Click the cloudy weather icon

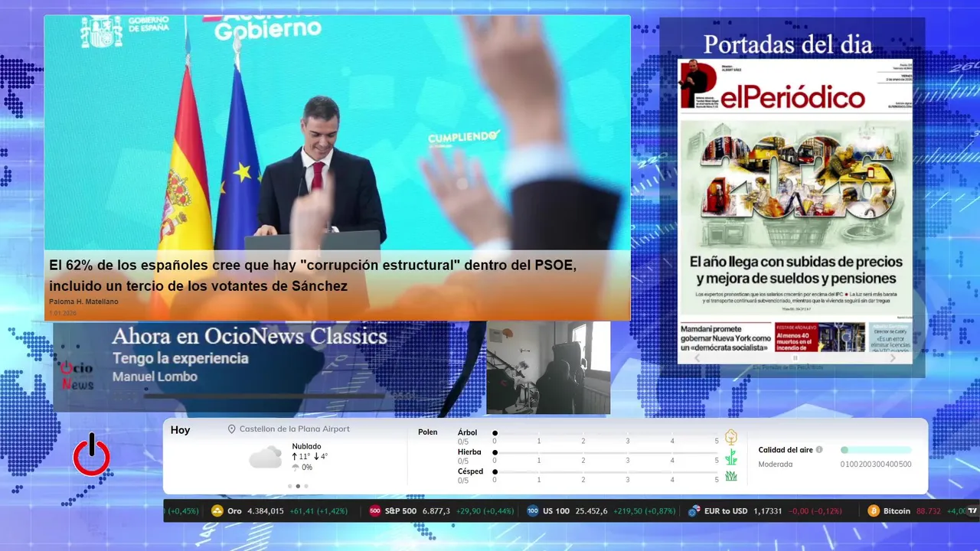point(266,458)
